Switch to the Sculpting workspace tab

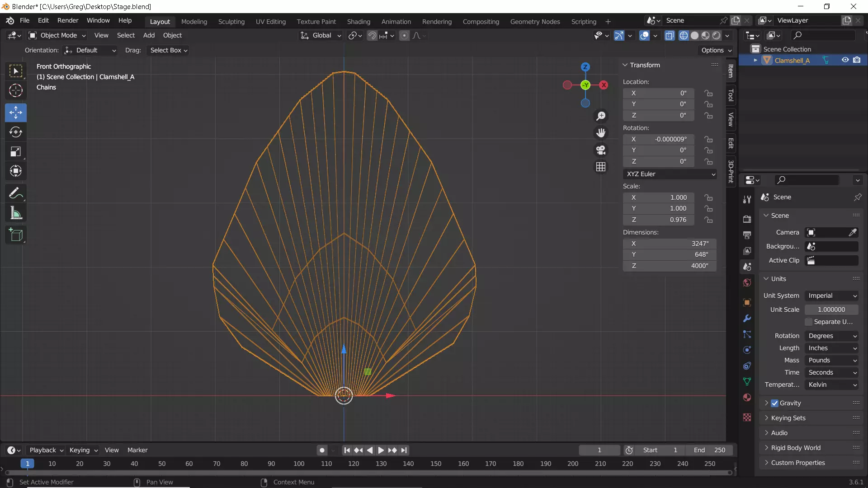pos(231,21)
